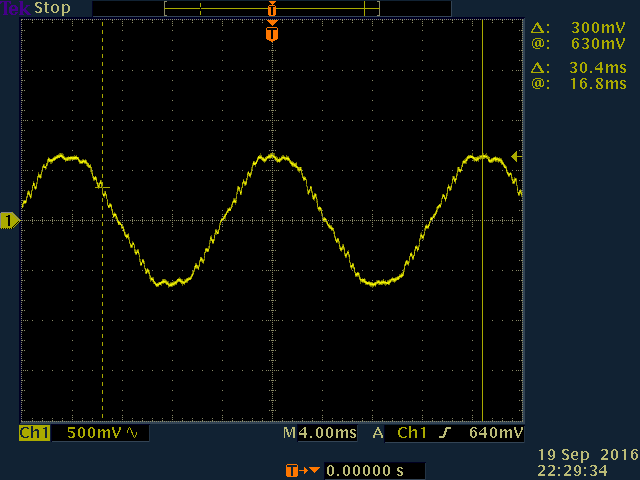Open the M 4.00ms timebase readout
The image size is (640, 480).
(319, 434)
